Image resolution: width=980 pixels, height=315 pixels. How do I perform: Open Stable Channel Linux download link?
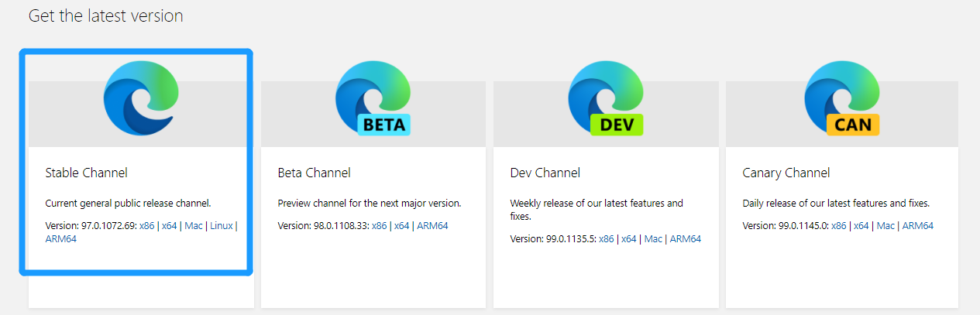point(222,226)
